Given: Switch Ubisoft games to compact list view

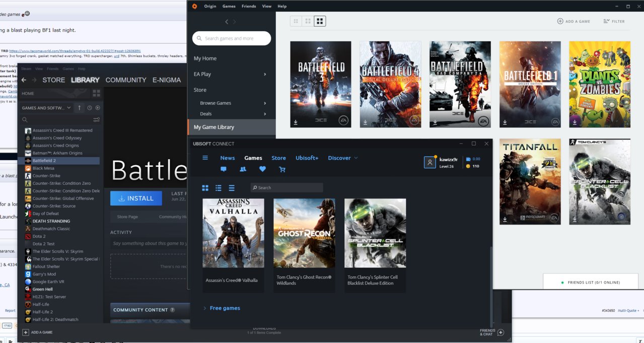Looking at the screenshot, I should click(x=232, y=188).
